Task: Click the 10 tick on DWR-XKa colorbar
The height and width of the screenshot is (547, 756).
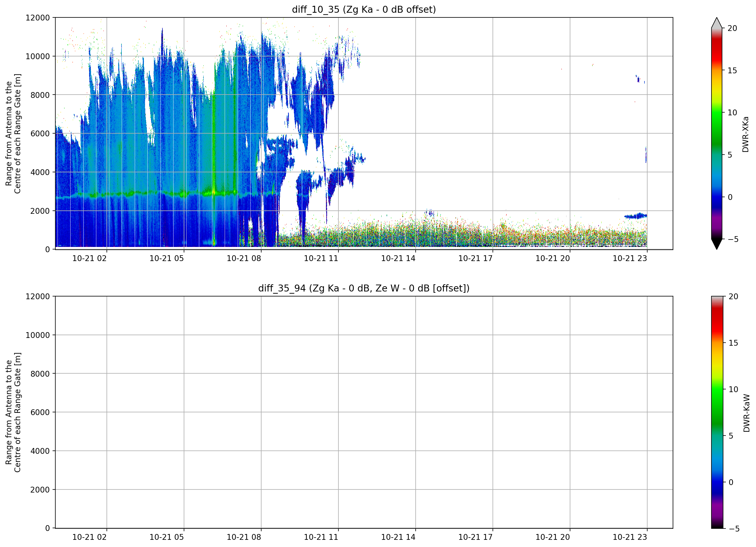Action: [732, 113]
